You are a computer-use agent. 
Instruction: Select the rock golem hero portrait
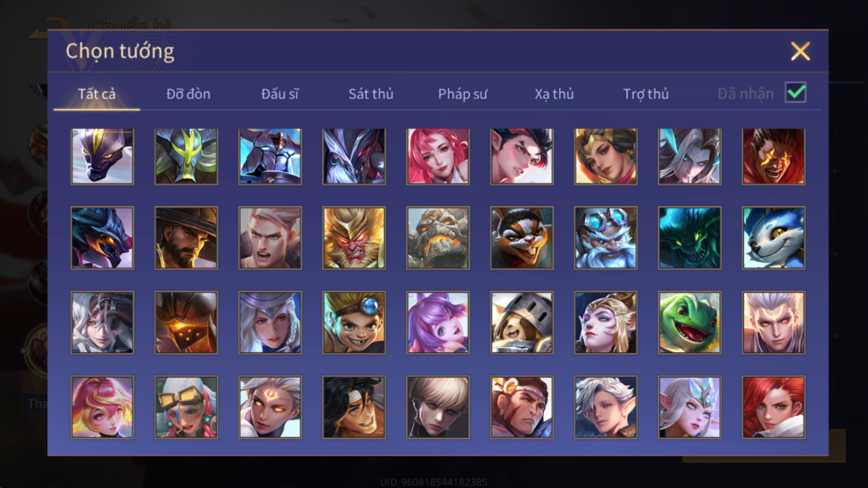tap(438, 238)
